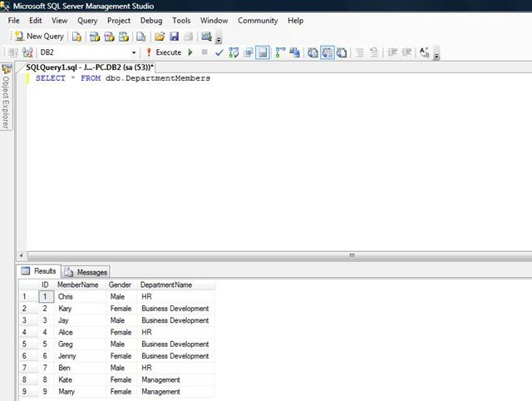Click the MemberName column header
The width and height of the screenshot is (532, 401).
point(81,285)
